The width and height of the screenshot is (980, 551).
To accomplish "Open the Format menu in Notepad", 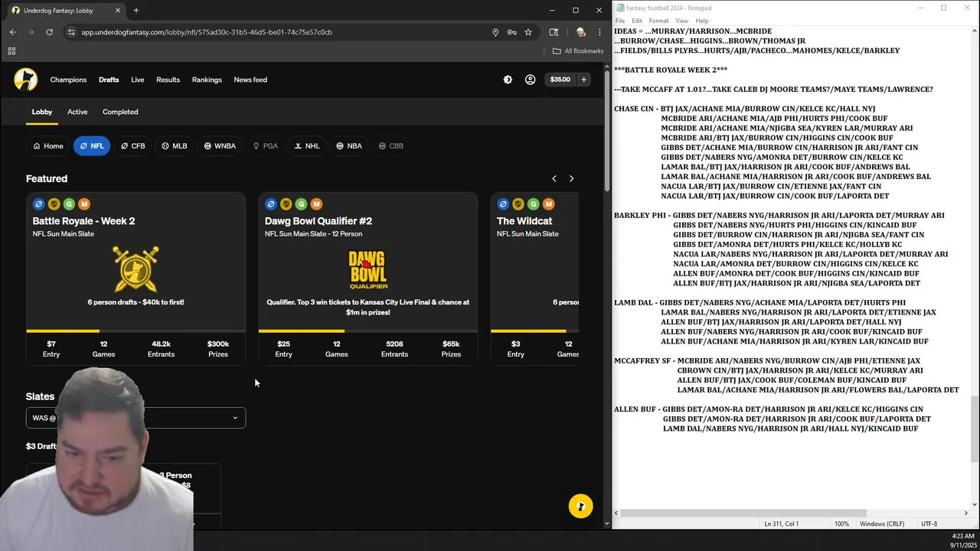I will tap(658, 21).
